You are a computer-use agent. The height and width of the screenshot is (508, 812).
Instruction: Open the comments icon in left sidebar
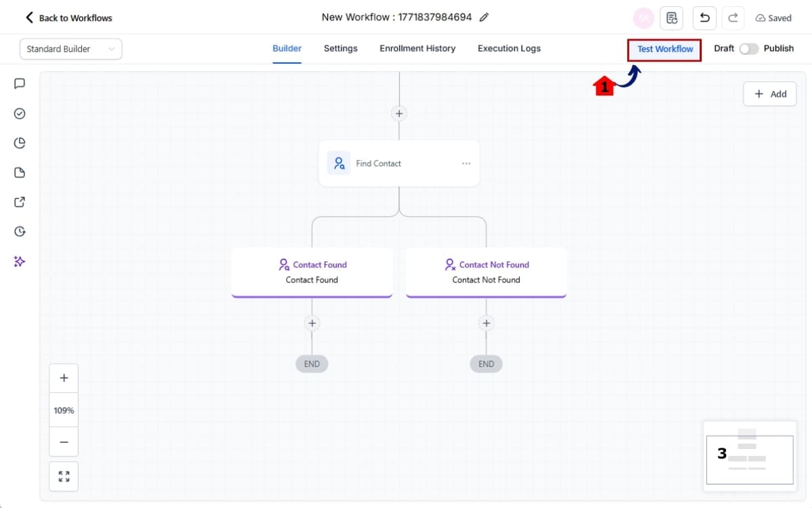click(20, 83)
